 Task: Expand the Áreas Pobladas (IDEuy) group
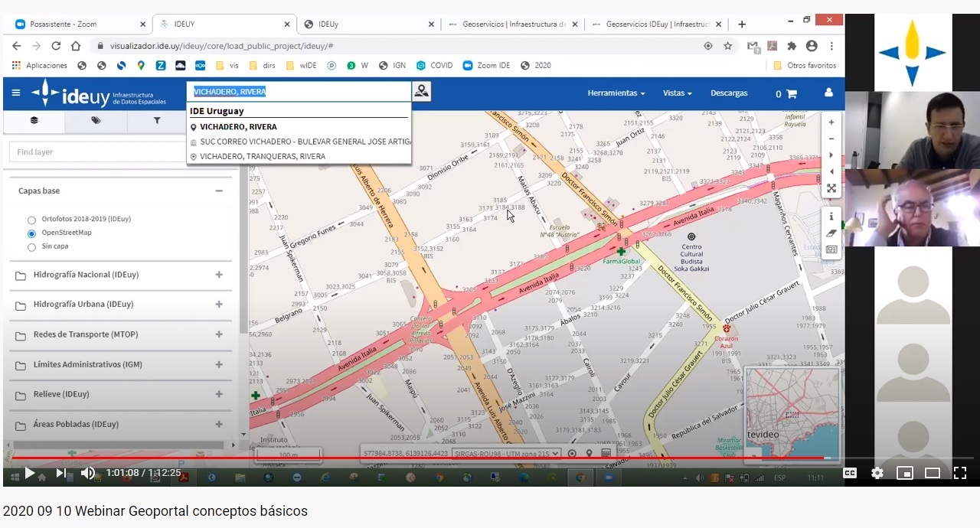tap(219, 425)
